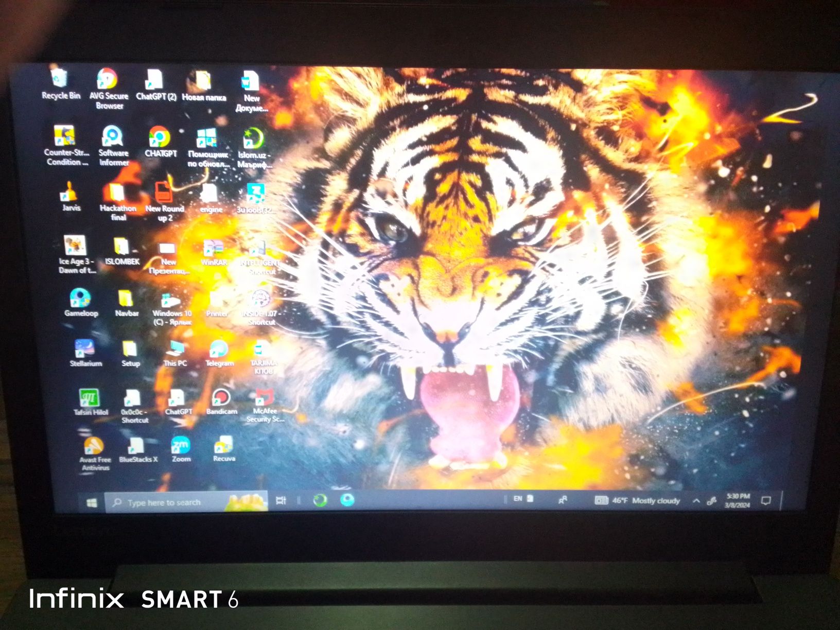Open the network status tray icon
840x630 pixels.
(x=712, y=500)
